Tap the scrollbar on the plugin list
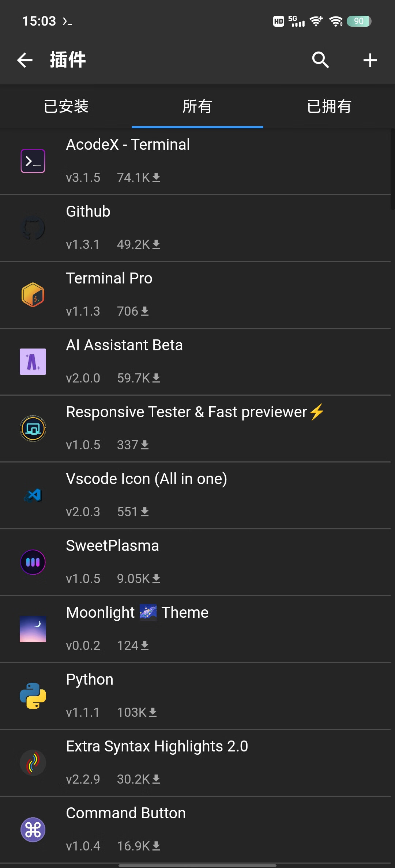The image size is (395, 868). pyautogui.click(x=392, y=168)
